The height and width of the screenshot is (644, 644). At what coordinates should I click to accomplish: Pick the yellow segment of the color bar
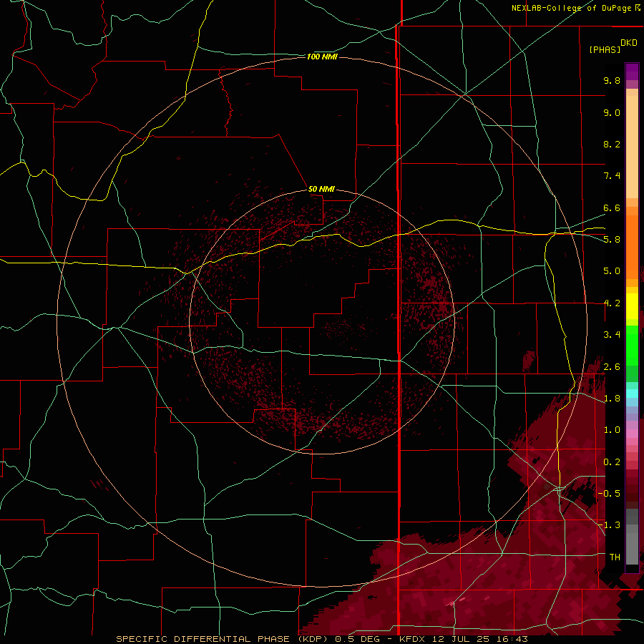(x=632, y=306)
